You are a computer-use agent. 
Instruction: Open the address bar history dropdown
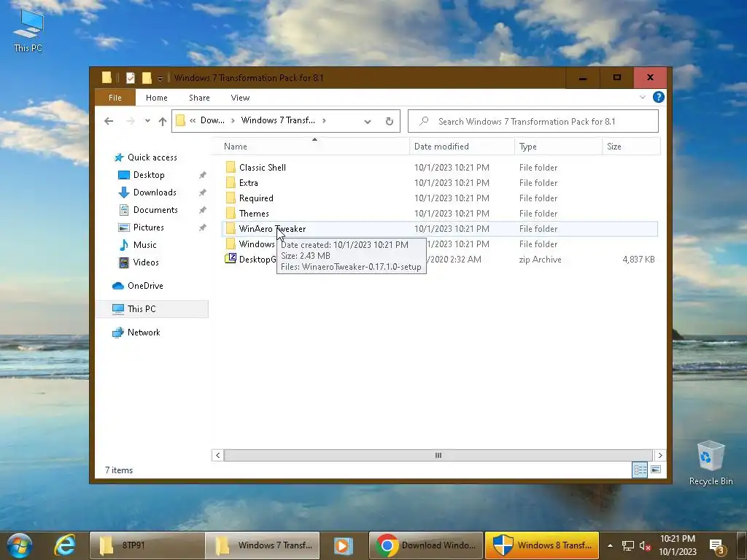click(x=368, y=122)
